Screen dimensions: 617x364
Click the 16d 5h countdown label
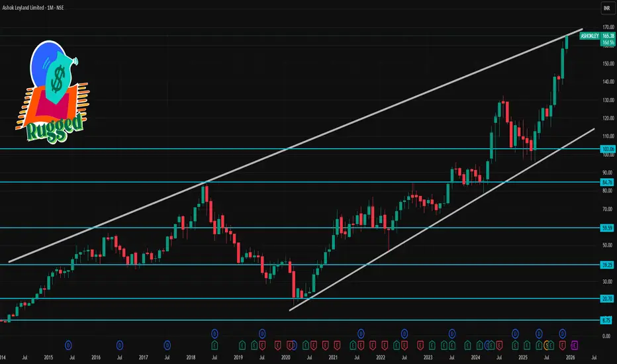pos(608,42)
